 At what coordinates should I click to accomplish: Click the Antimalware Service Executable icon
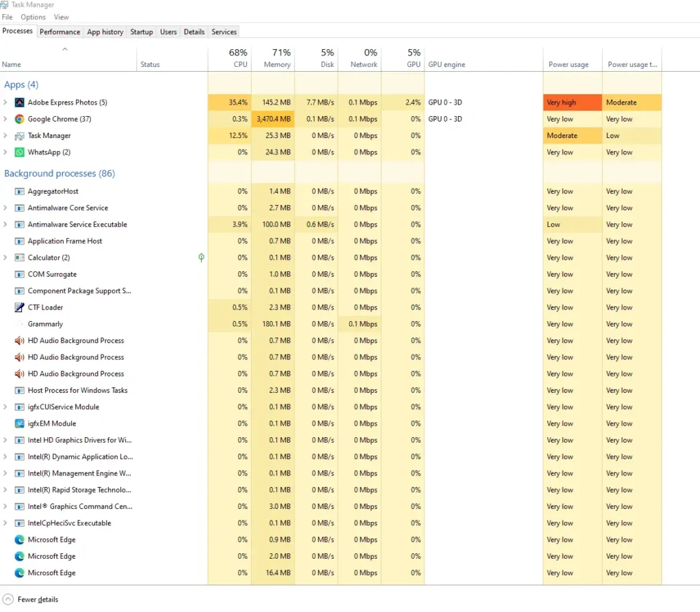(x=19, y=224)
